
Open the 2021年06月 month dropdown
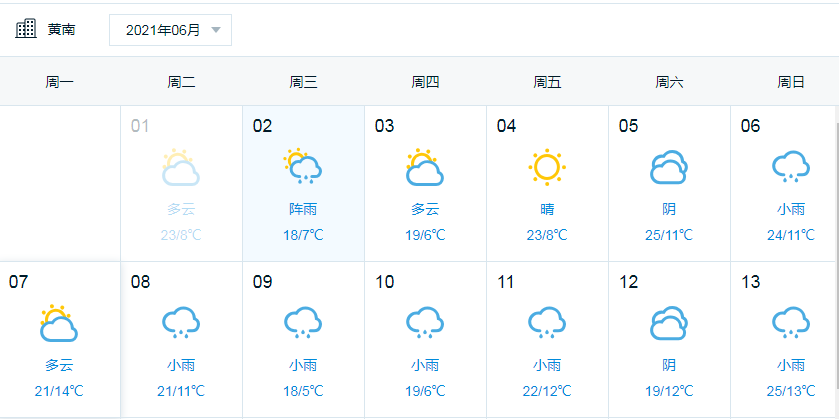point(170,30)
